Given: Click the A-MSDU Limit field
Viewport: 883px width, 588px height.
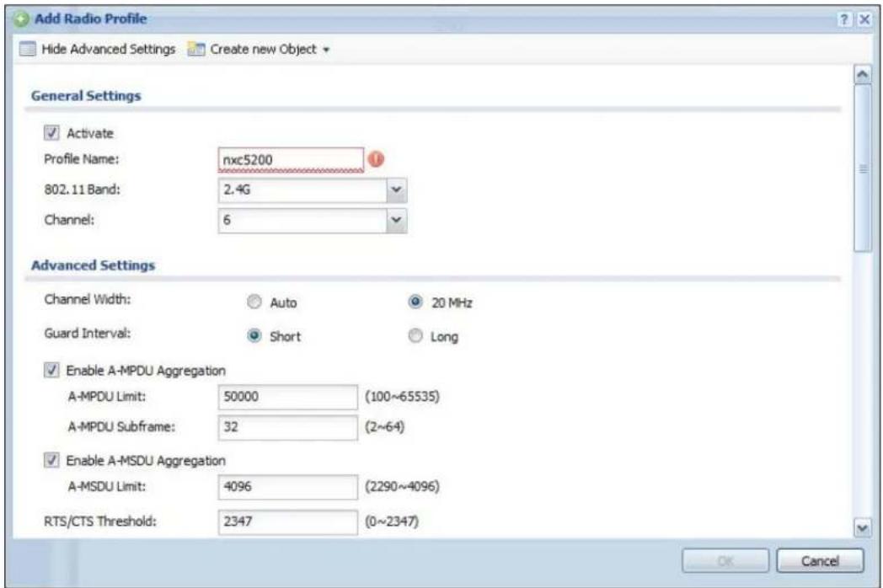Looking at the screenshot, I should click(288, 487).
